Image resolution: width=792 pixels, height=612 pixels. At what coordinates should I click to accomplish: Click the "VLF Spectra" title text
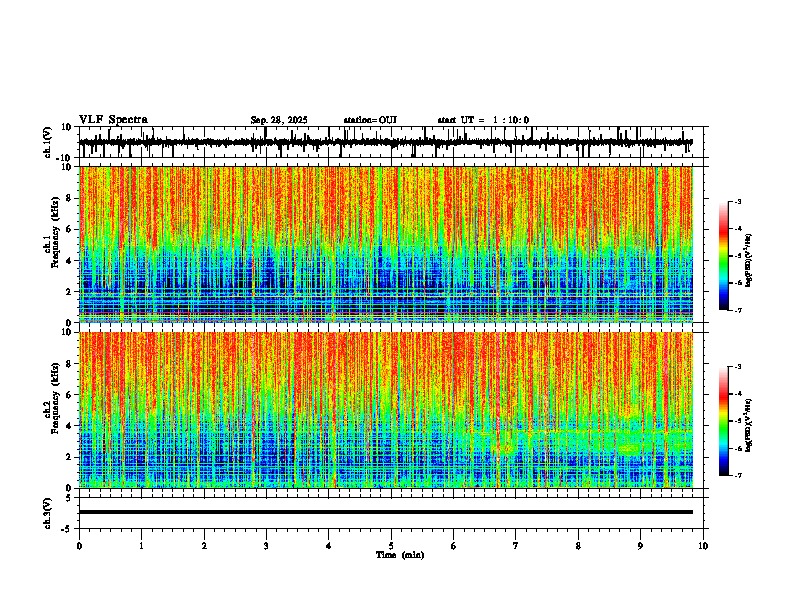[113, 120]
